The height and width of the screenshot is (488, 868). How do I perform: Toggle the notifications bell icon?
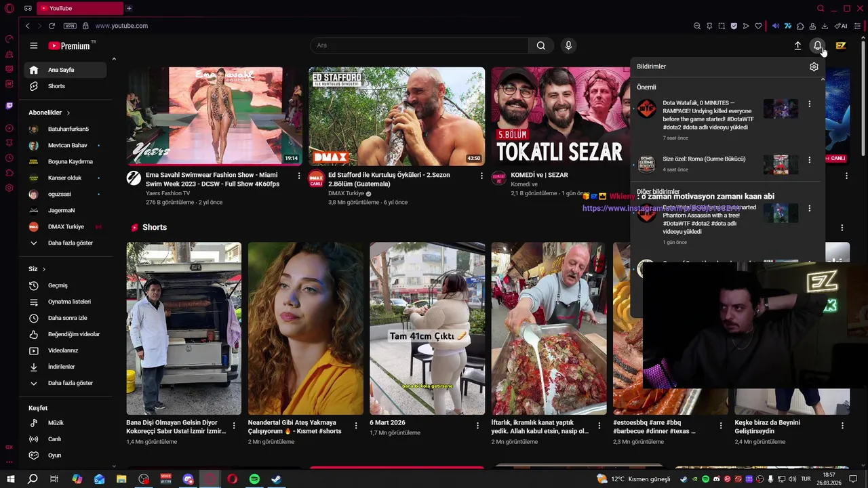click(x=818, y=45)
